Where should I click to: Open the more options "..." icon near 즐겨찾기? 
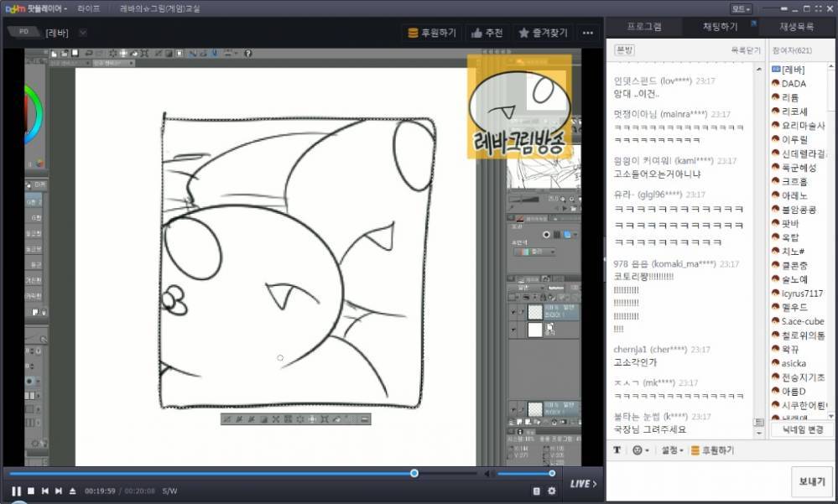point(587,32)
